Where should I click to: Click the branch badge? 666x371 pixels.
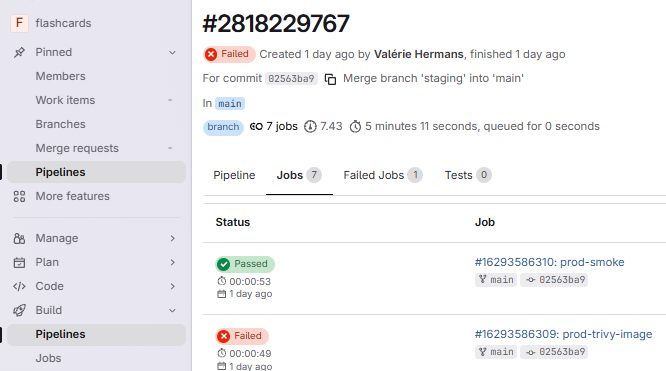[223, 127]
